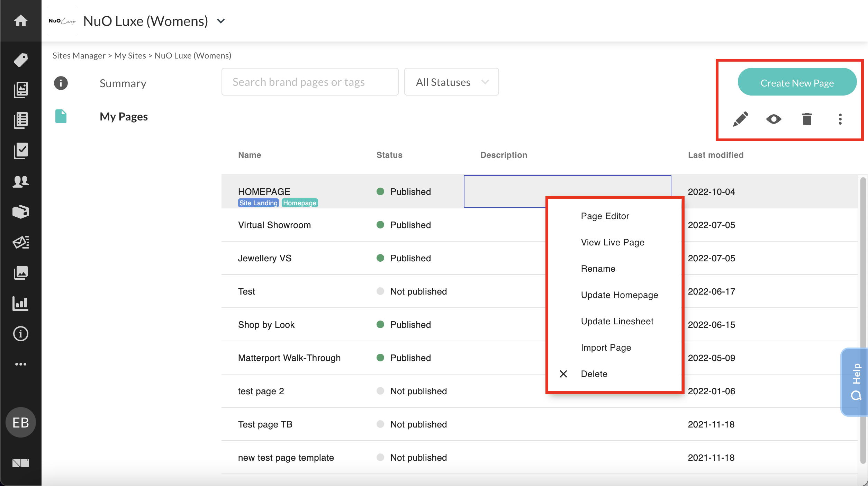The width and height of the screenshot is (868, 486).
Task: Open the photo gallery icon in sidebar
Action: click(x=21, y=273)
